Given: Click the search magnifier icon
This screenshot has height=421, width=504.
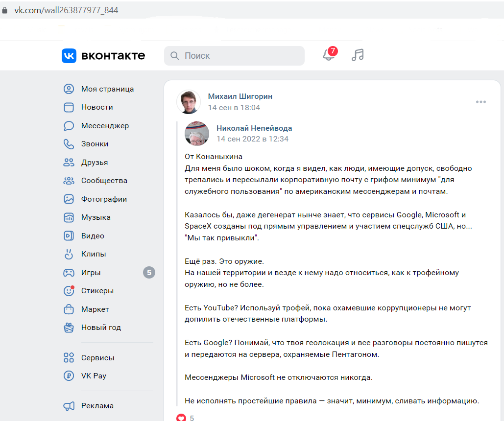Looking at the screenshot, I should click(174, 56).
